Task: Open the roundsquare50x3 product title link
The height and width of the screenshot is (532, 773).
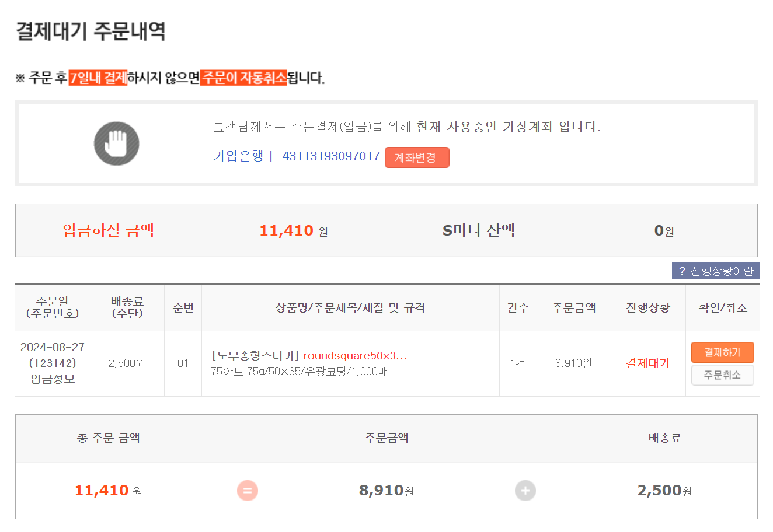Action: click(355, 355)
